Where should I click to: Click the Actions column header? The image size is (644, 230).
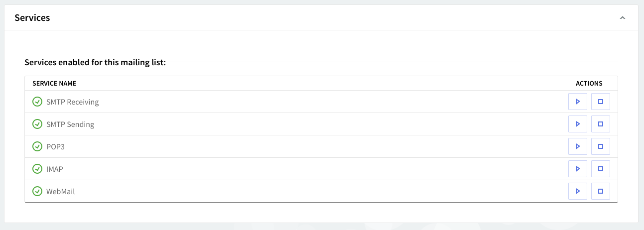coord(589,83)
